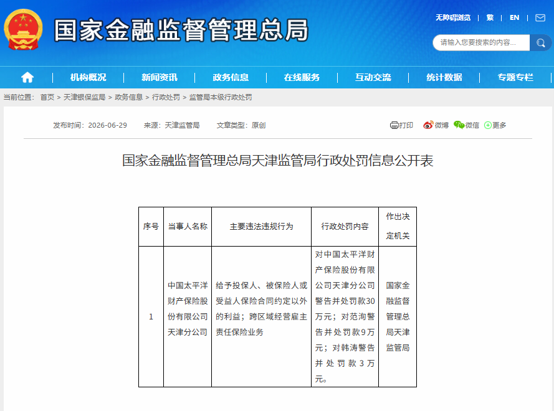Click the site title 国家金融监督管理总局
554x411 pixels.
pos(181,30)
